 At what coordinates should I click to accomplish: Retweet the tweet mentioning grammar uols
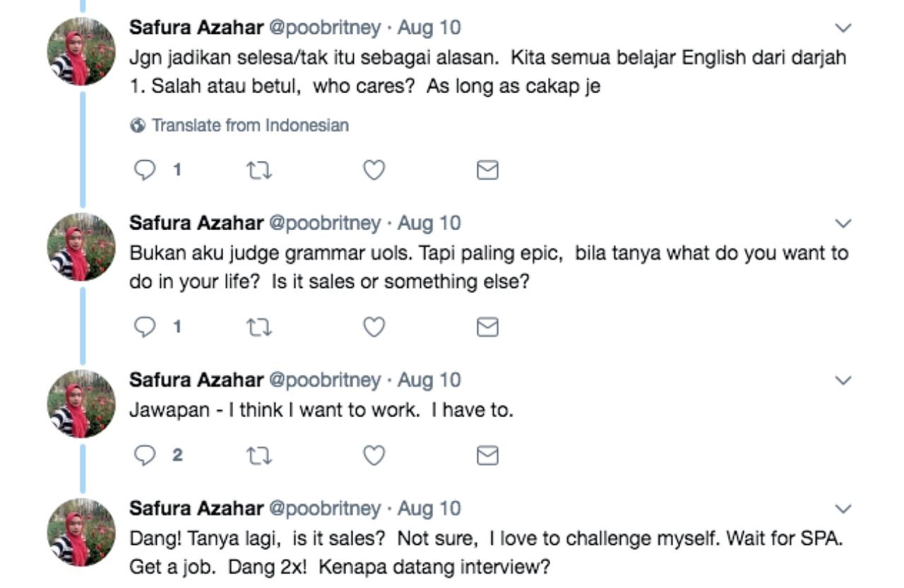tap(258, 326)
